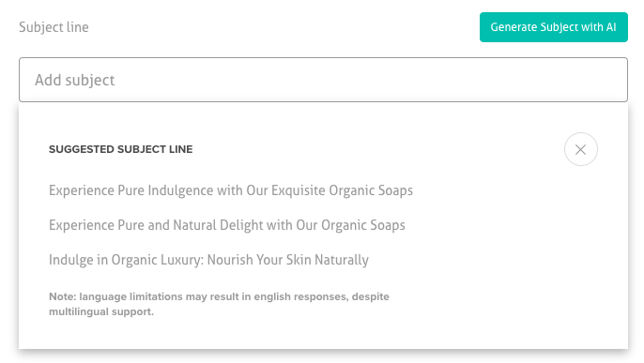Image resolution: width=644 pixels, height=363 pixels.
Task: Click the Add subject placeholder text
Action: click(x=75, y=80)
